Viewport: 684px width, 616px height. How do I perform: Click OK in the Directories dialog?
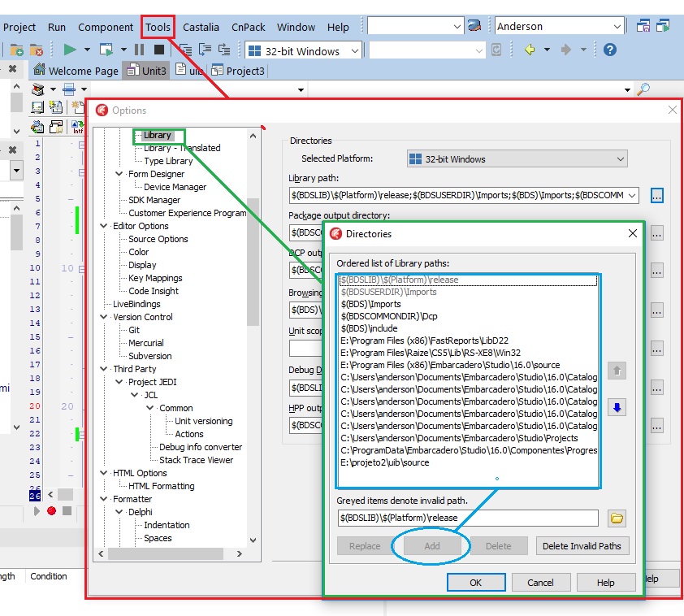click(x=476, y=583)
